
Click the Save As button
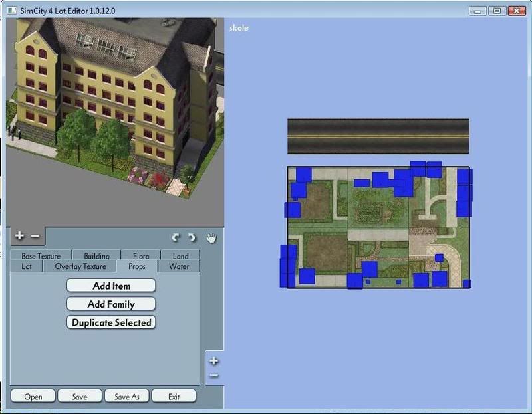click(127, 396)
